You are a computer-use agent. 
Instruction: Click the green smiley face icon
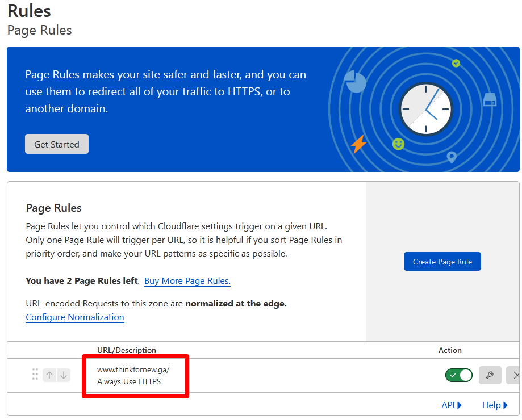398,144
